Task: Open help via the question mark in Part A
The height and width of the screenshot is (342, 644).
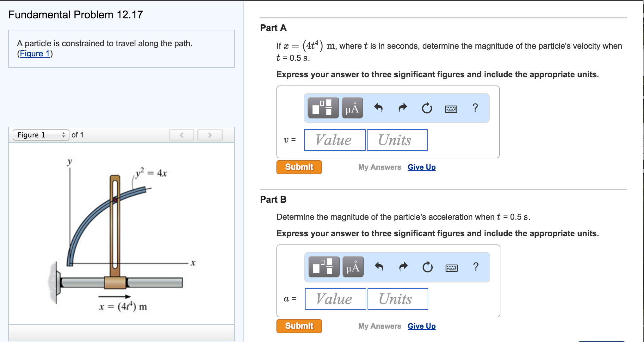Action: (x=475, y=108)
